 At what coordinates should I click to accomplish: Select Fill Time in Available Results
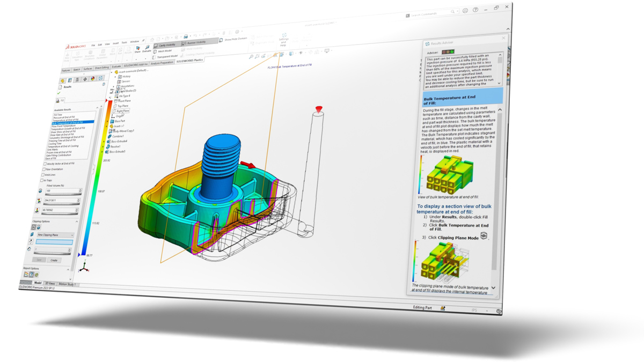[x=58, y=115]
